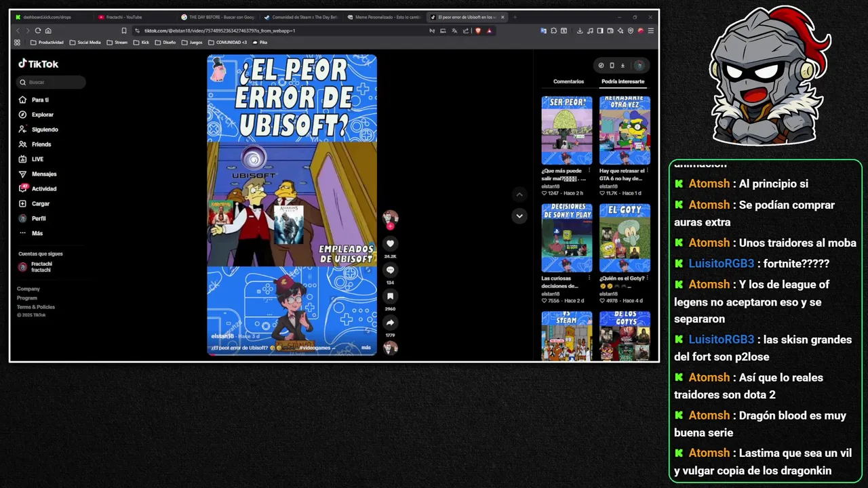Switch to Comunidad de Steam tab

(300, 17)
